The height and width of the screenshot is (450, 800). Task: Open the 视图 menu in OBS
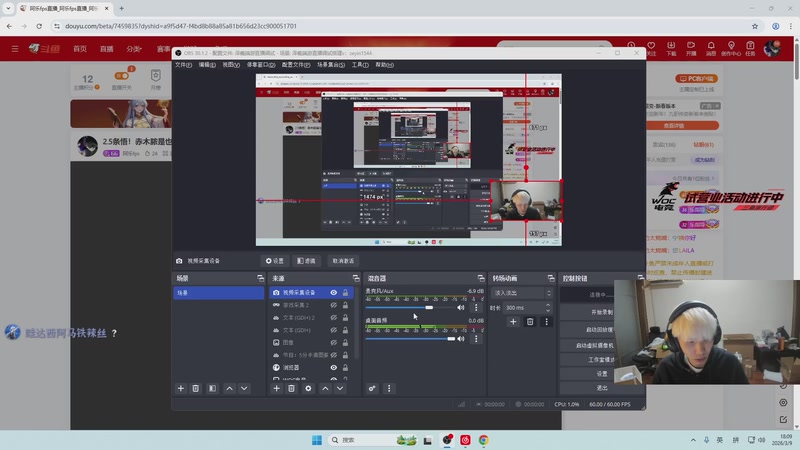pos(231,65)
